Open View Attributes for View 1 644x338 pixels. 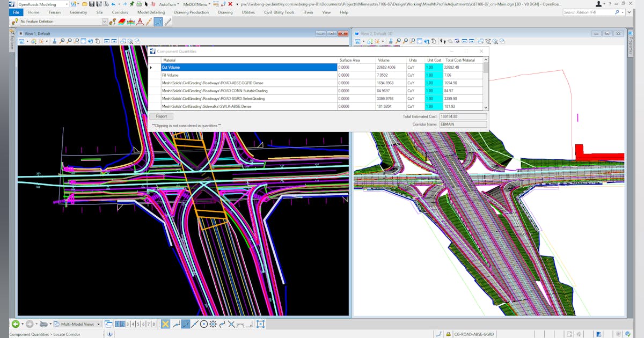21,41
